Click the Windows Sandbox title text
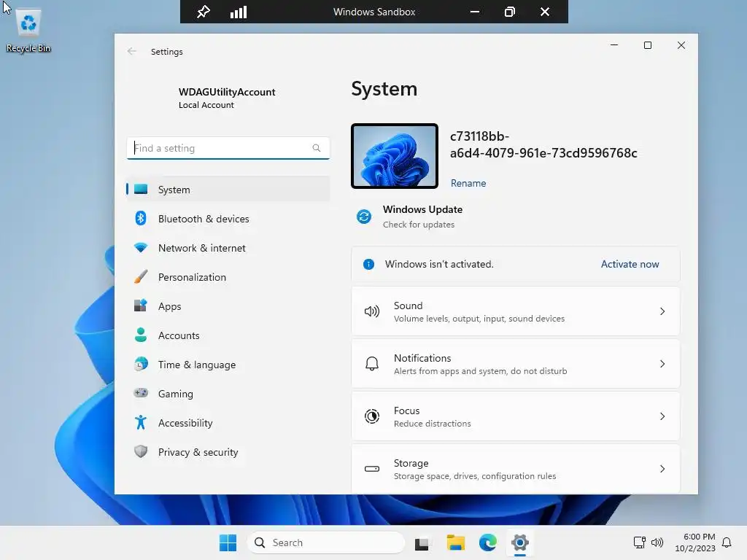 [374, 12]
